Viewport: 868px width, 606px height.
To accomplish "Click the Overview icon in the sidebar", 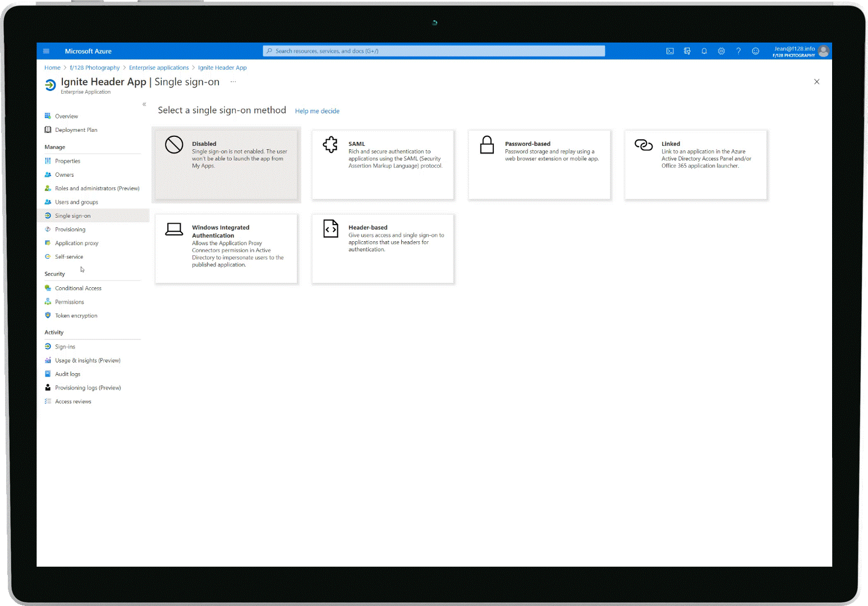I will tap(48, 116).
